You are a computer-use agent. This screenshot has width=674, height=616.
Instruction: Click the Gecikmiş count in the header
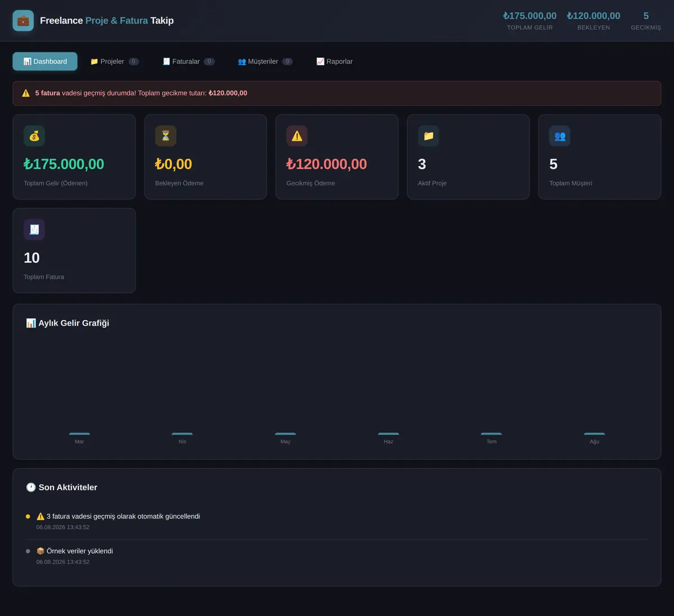[x=646, y=21]
